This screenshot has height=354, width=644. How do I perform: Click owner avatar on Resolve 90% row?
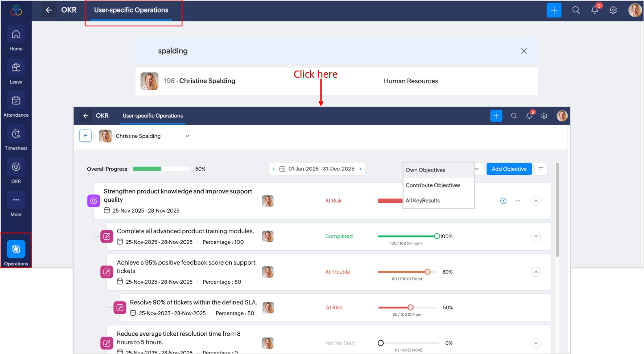[x=268, y=308]
